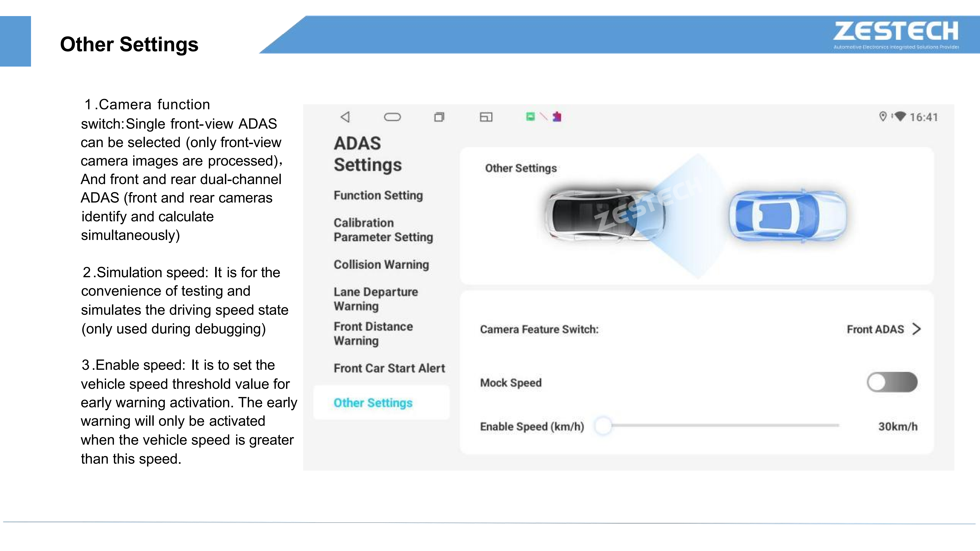Expand Camera Feature Switch chevron arrow
Screen dimensions: 980x551
click(x=917, y=329)
